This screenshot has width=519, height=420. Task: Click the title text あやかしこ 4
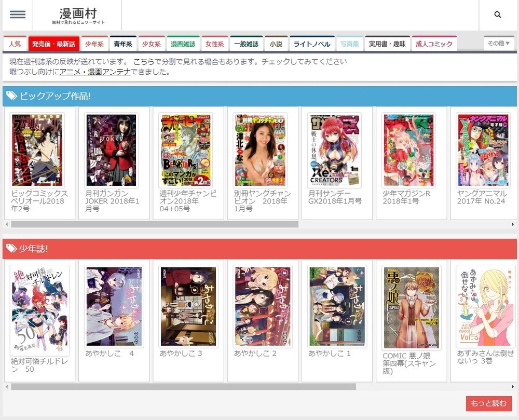tap(110, 354)
